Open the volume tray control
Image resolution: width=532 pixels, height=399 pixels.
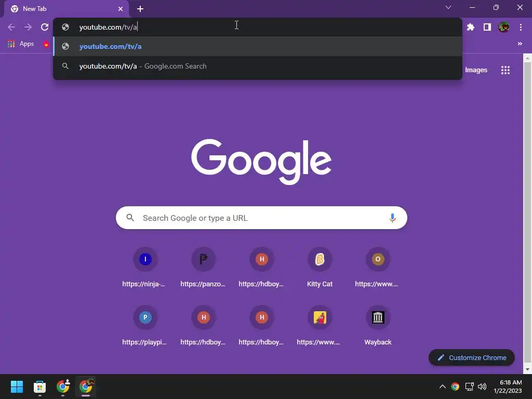point(482,387)
